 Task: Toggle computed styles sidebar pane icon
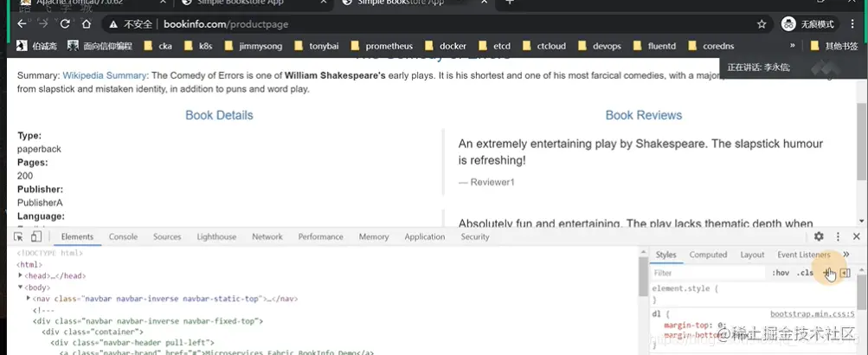pyautogui.click(x=845, y=273)
